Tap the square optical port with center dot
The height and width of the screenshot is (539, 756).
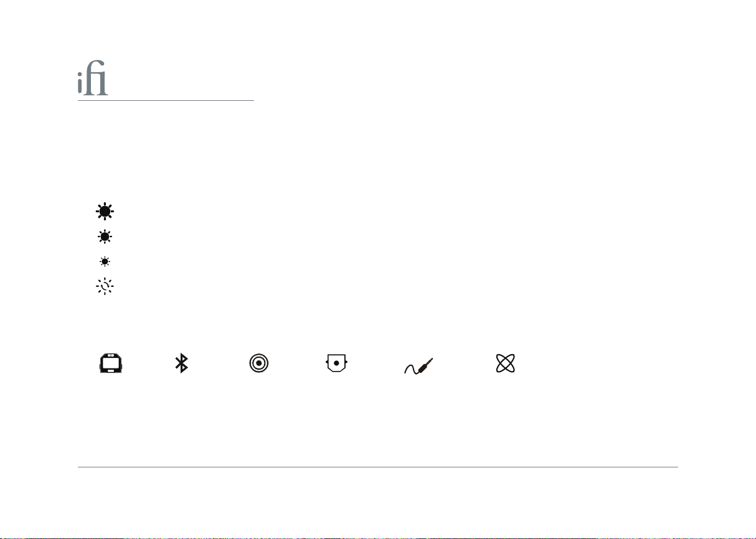(x=336, y=363)
